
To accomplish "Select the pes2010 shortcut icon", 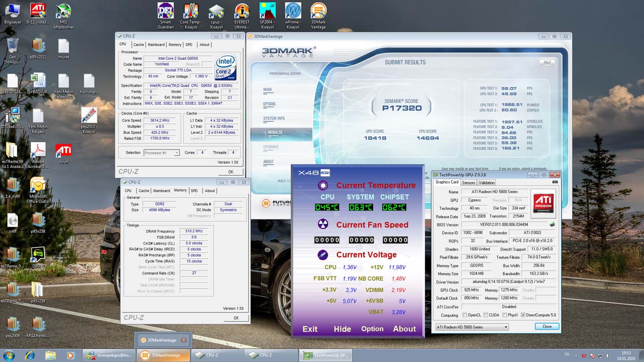I will pyautogui.click(x=89, y=121).
